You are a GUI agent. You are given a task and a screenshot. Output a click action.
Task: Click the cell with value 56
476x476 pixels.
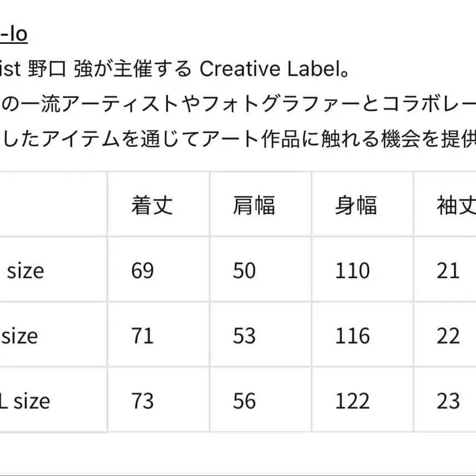(244, 401)
